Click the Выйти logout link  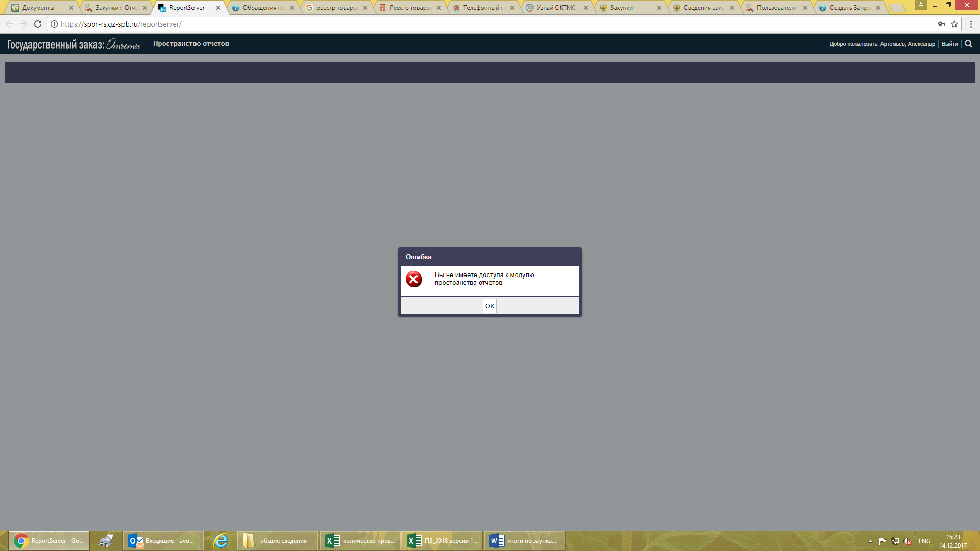click(949, 44)
